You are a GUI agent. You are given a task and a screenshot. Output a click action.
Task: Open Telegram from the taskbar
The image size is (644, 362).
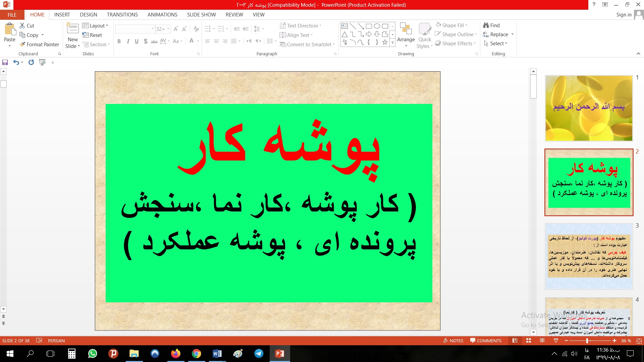pyautogui.click(x=259, y=354)
